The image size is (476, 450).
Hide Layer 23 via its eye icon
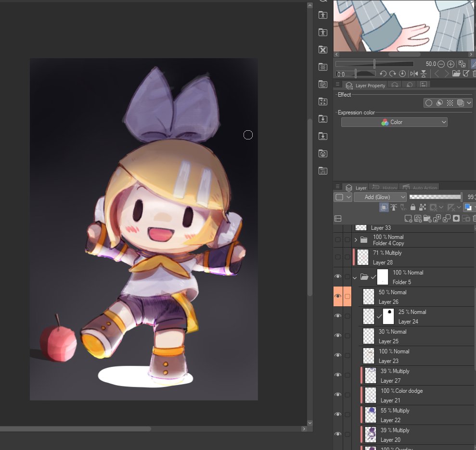(x=338, y=355)
